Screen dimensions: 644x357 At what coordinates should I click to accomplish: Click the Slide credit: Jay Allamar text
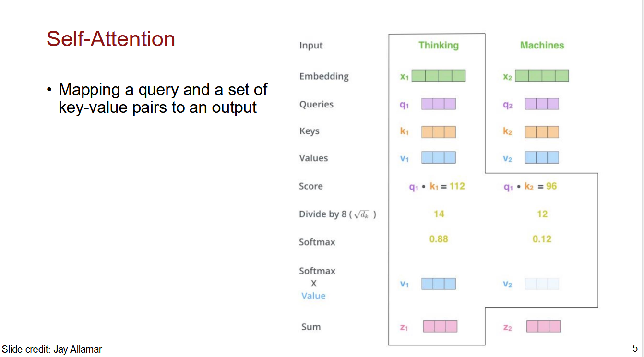[x=52, y=349]
